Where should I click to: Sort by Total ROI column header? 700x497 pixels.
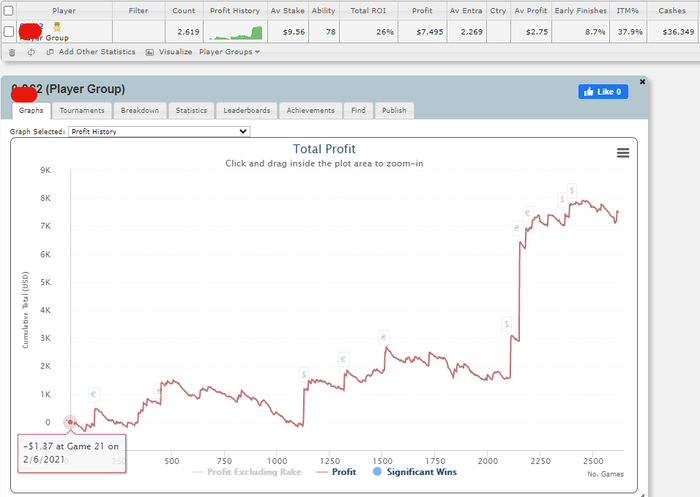tap(368, 10)
